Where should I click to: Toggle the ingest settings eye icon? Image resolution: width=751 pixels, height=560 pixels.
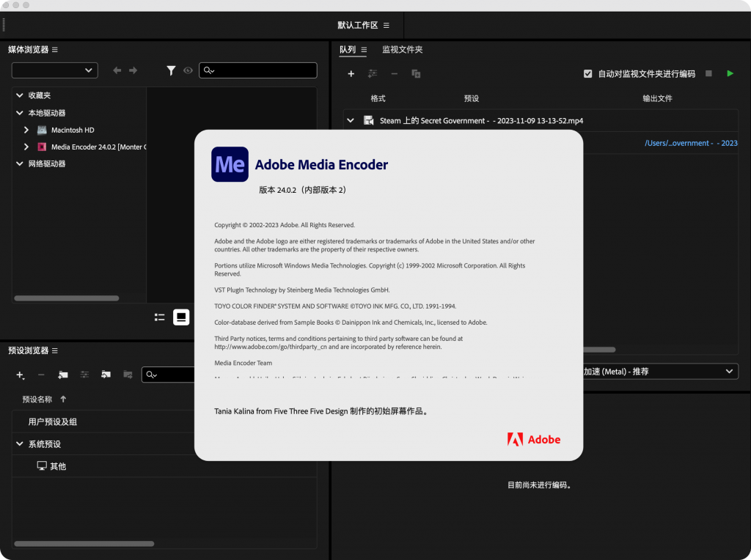(x=188, y=70)
